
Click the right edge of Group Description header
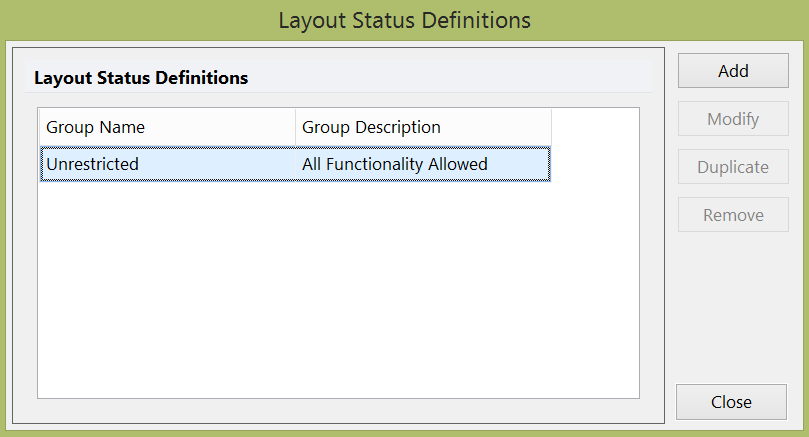pos(551,127)
